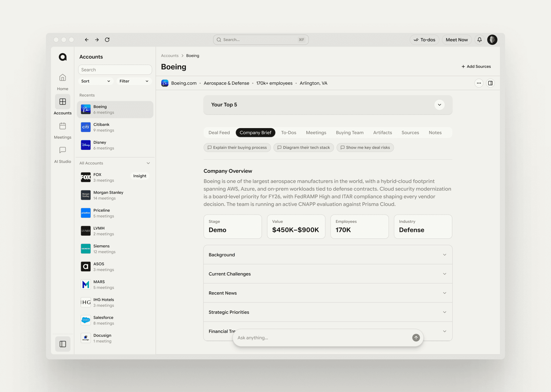This screenshot has height=392, width=551.
Task: Open the Filter dropdown
Action: coord(134,81)
